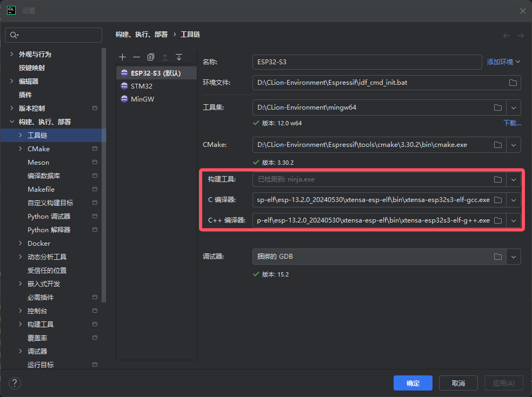
Task: Open toolset dropdown for mingw64
Action: [514, 108]
